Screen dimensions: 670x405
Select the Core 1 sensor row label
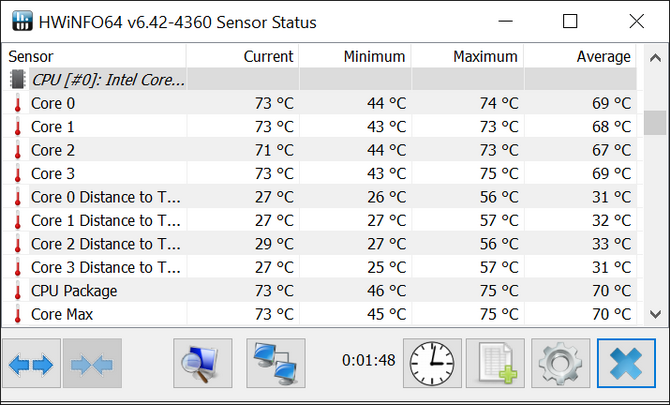point(53,127)
